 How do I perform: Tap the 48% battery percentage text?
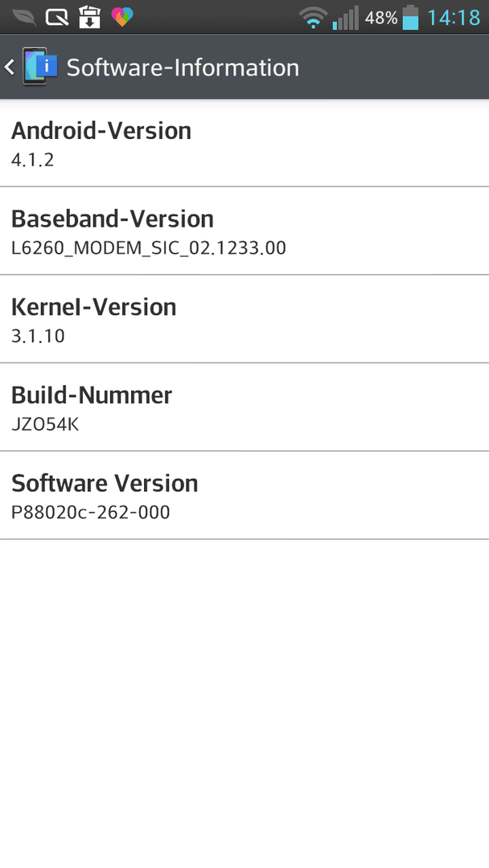click(381, 18)
